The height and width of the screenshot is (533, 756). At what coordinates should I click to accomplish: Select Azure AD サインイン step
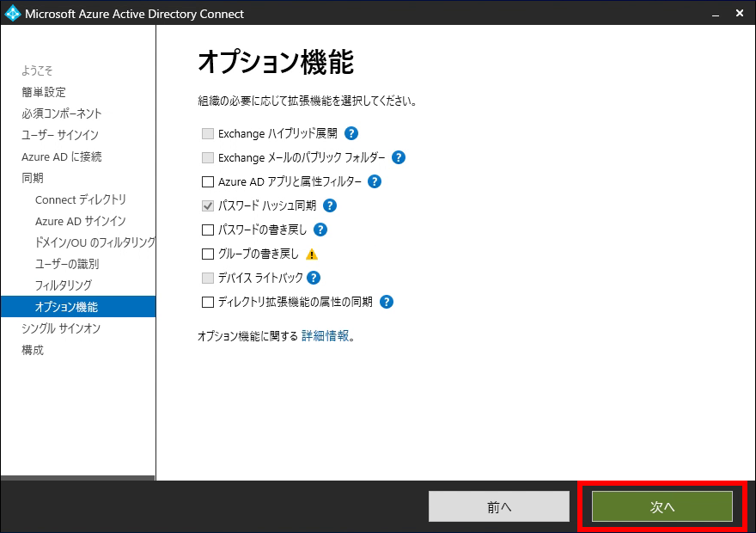click(x=81, y=222)
